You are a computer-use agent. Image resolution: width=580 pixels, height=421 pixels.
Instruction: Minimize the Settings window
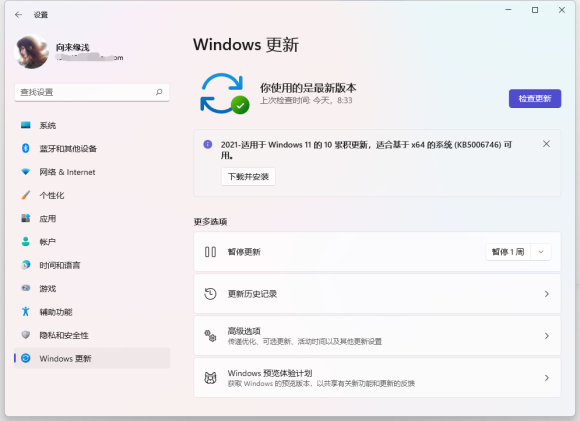point(508,10)
